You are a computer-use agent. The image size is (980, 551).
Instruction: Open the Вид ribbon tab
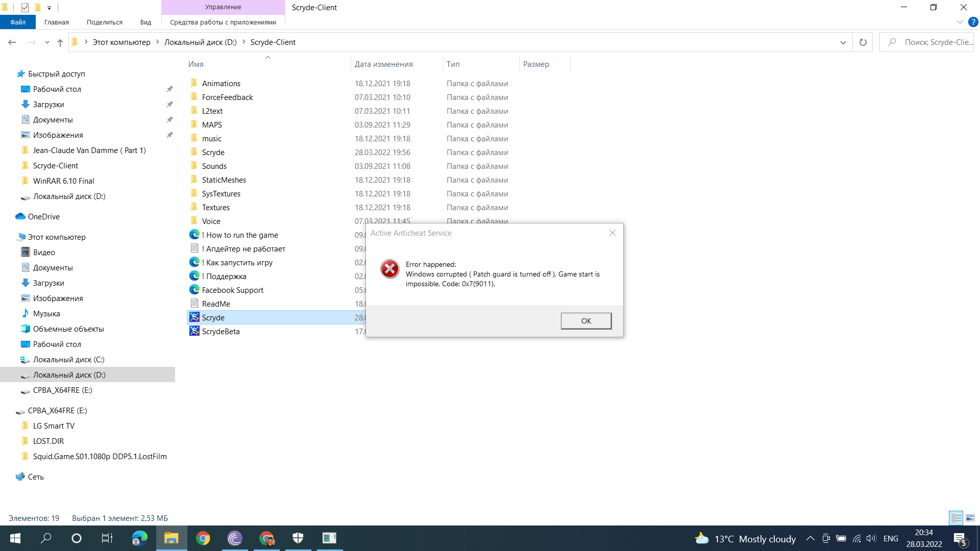(x=145, y=22)
